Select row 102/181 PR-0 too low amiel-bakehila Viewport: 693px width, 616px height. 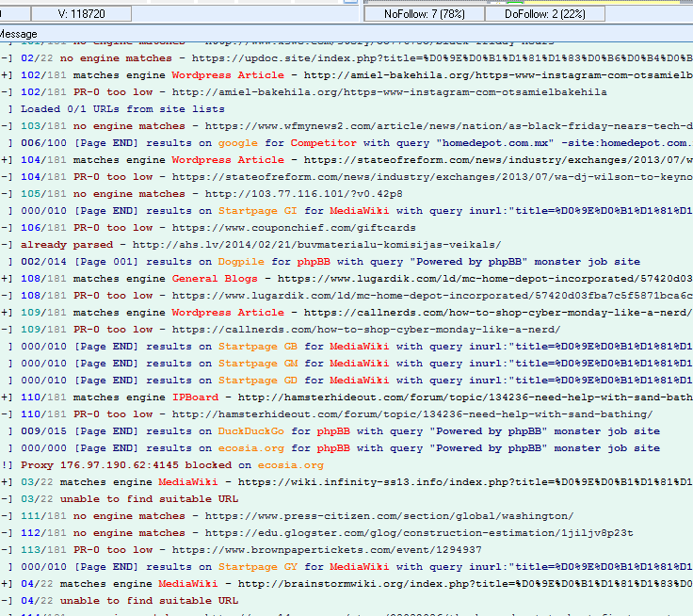tap(346, 92)
